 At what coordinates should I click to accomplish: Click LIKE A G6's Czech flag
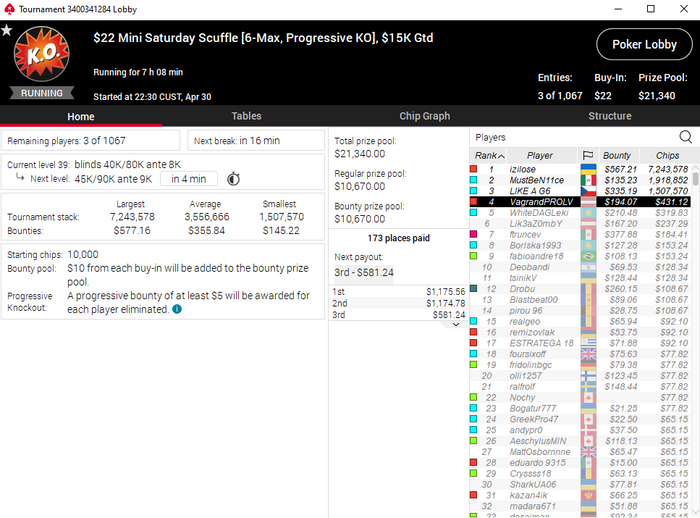coord(588,191)
